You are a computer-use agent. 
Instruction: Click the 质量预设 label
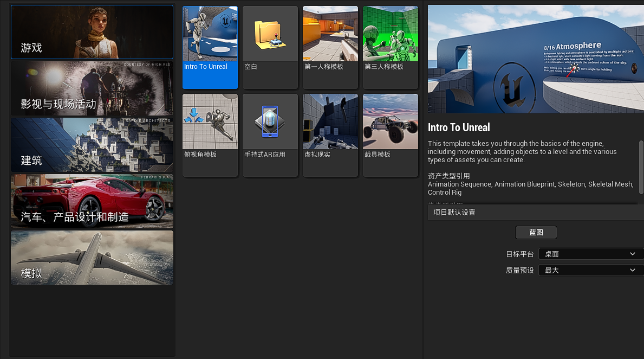(x=519, y=270)
